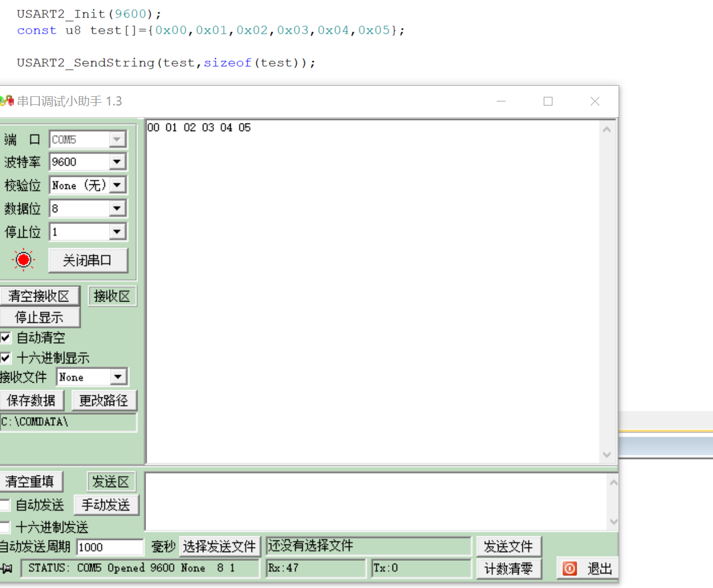Click the 手动发送 manual send button
This screenshot has width=713, height=588.
(106, 504)
